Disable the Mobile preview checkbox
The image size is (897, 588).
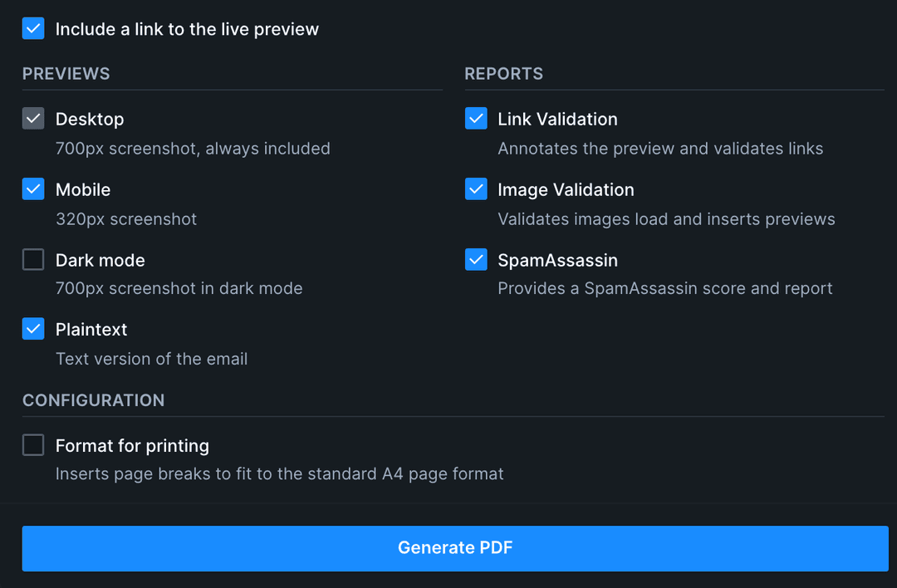click(x=33, y=189)
